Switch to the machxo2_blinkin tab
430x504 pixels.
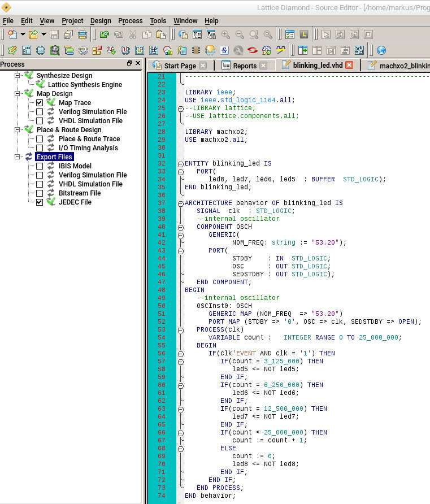pyautogui.click(x=398, y=66)
